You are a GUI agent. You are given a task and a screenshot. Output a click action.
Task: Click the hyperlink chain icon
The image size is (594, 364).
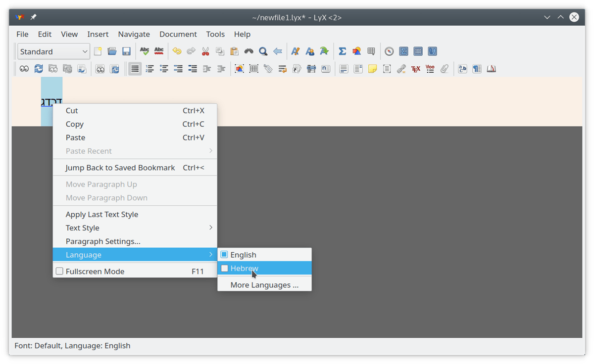click(x=401, y=69)
